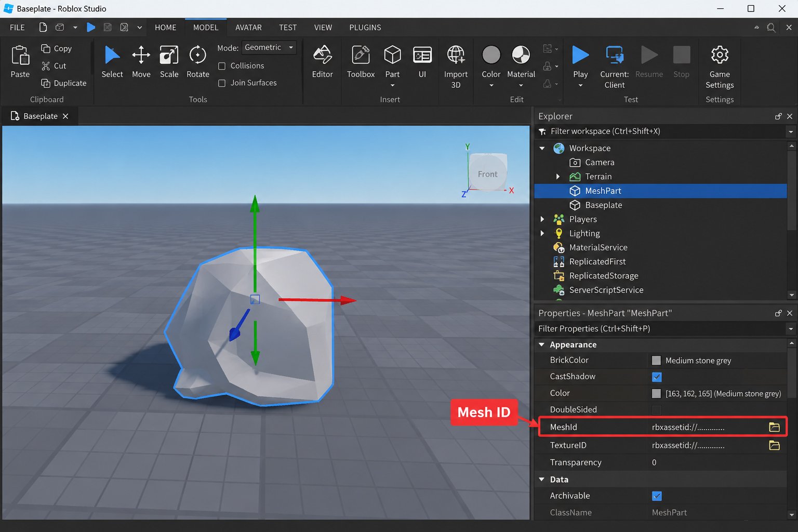Click the Cut button
798x532 pixels.
point(54,66)
